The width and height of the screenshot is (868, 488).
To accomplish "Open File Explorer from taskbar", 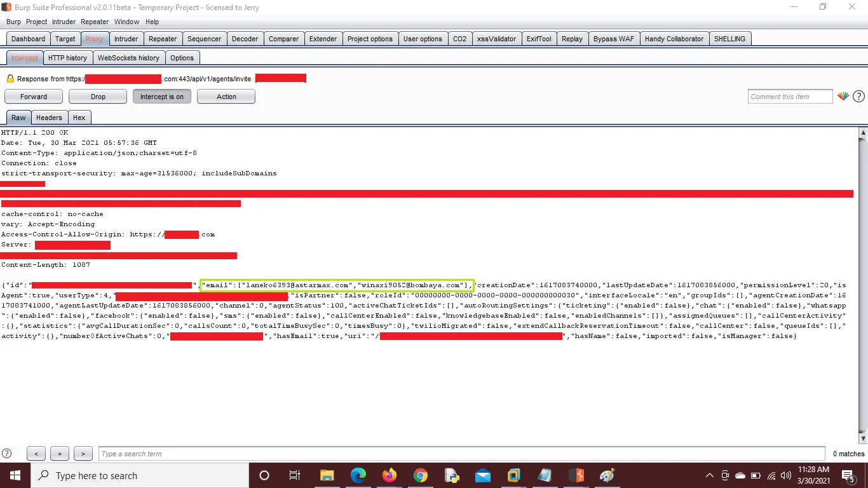I will (327, 475).
